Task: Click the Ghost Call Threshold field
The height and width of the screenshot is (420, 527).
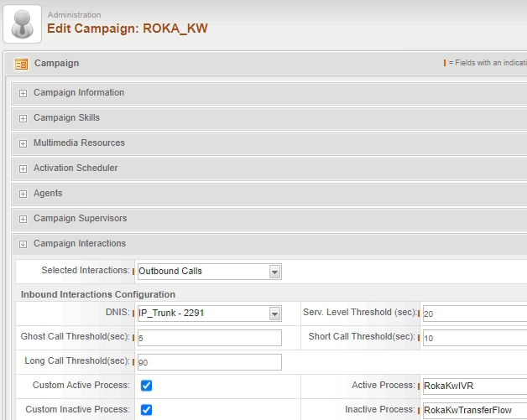Action: [x=209, y=338]
